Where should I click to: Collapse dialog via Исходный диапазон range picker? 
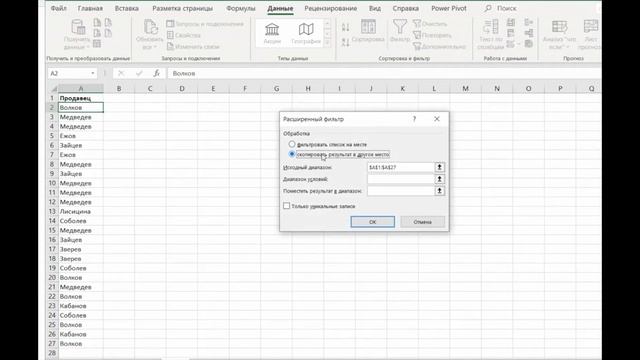coord(440,167)
